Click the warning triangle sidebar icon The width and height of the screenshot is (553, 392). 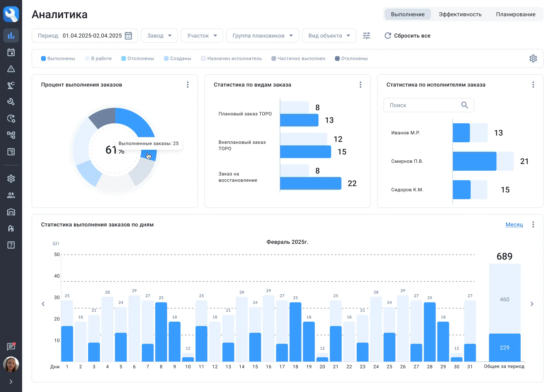click(11, 69)
